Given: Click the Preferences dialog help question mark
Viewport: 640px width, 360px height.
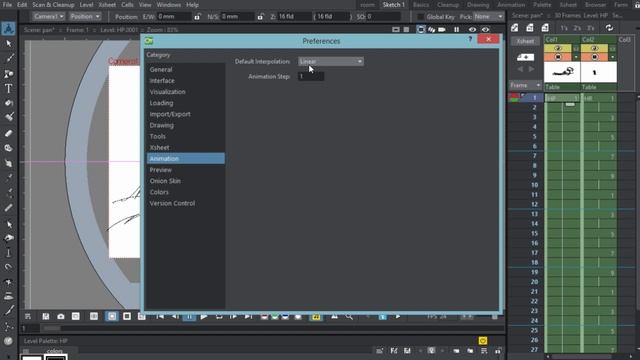Looking at the screenshot, I should (470, 39).
